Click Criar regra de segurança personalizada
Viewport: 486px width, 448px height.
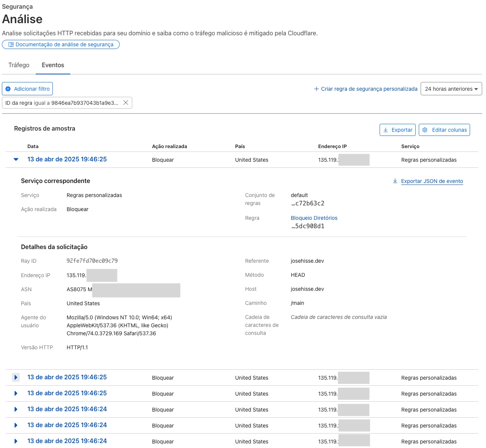pyautogui.click(x=369, y=89)
